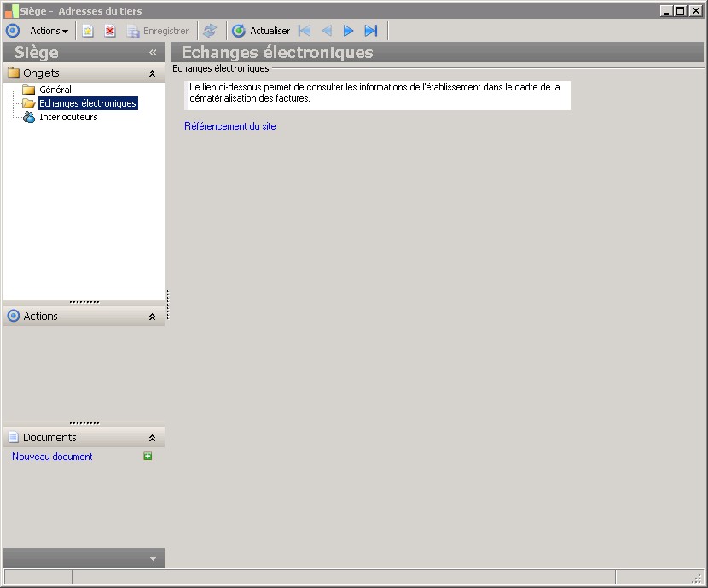The height and width of the screenshot is (588, 708).
Task: Collapse the Onglets section
Action: point(152,73)
